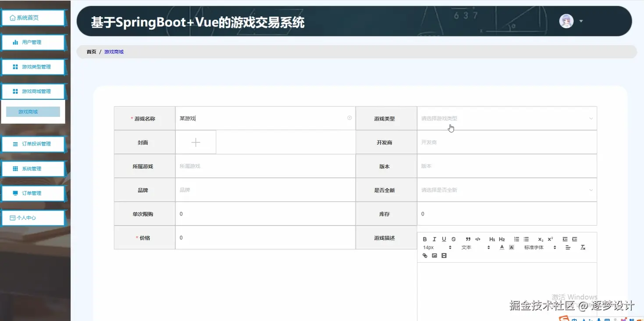Insert an ordered numbered list
This screenshot has width=644, height=321.
[x=516, y=239]
